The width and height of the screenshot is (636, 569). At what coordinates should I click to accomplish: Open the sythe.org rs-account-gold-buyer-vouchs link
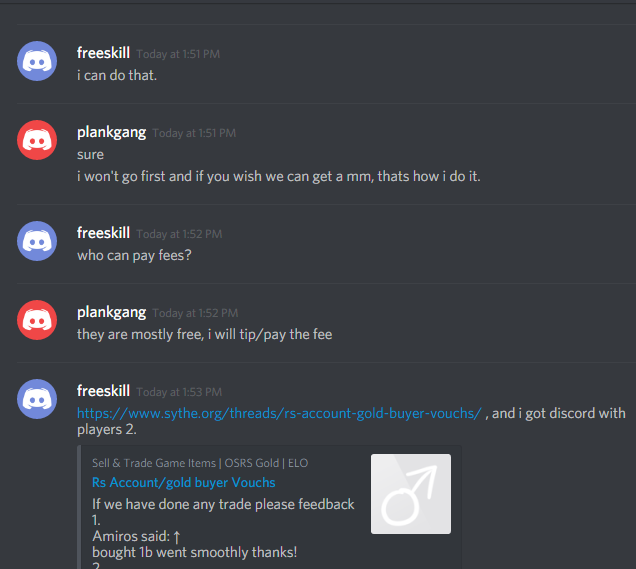(279, 413)
